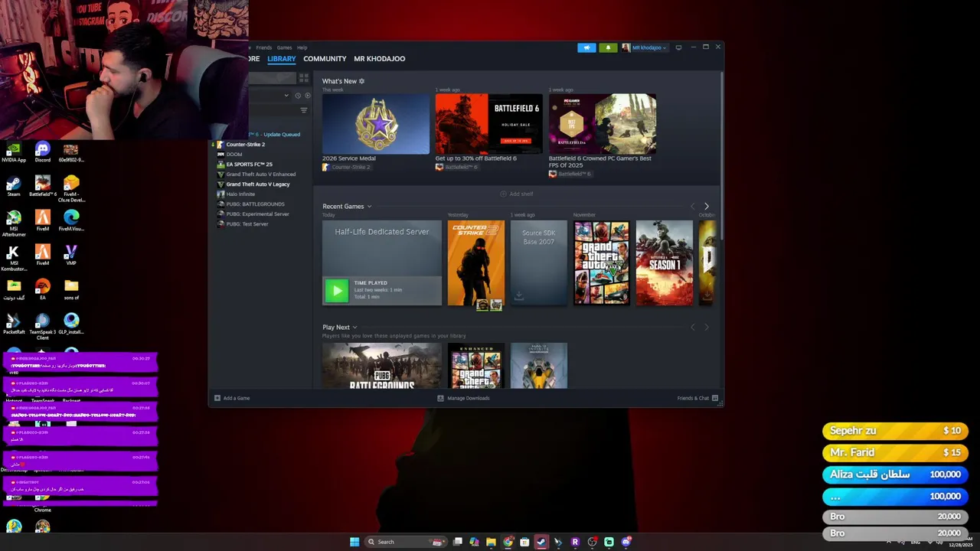The width and height of the screenshot is (980, 551).
Task: Click the taskbar Search box
Action: click(x=406, y=542)
